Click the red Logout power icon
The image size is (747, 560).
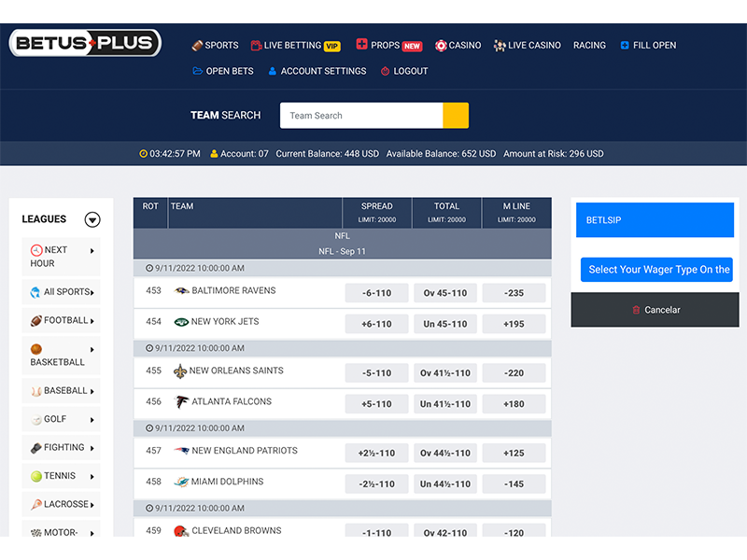click(385, 72)
